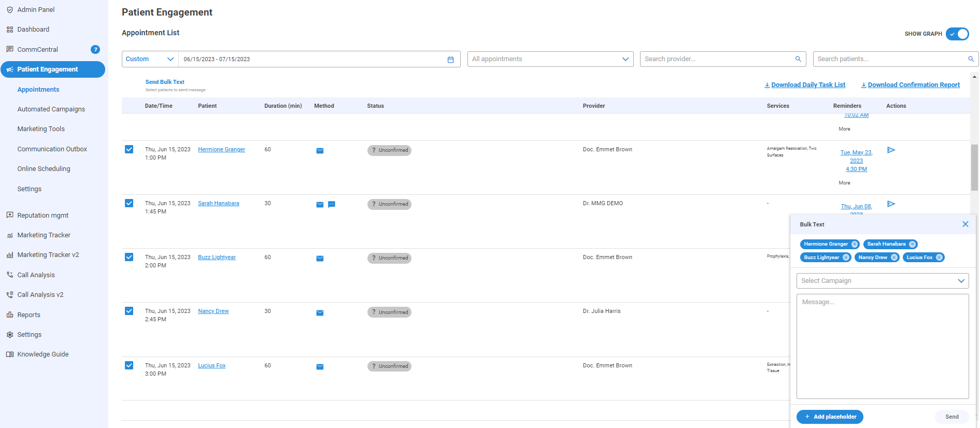Remove Lucius Fox from bulk text recipients
The width and height of the screenshot is (980, 428).
click(x=939, y=258)
